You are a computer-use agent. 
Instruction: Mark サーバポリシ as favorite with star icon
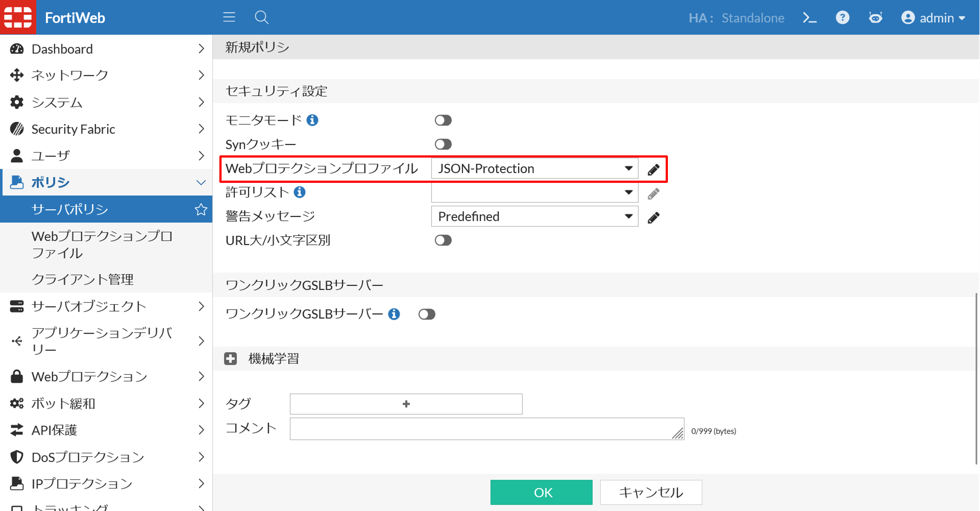pos(200,209)
